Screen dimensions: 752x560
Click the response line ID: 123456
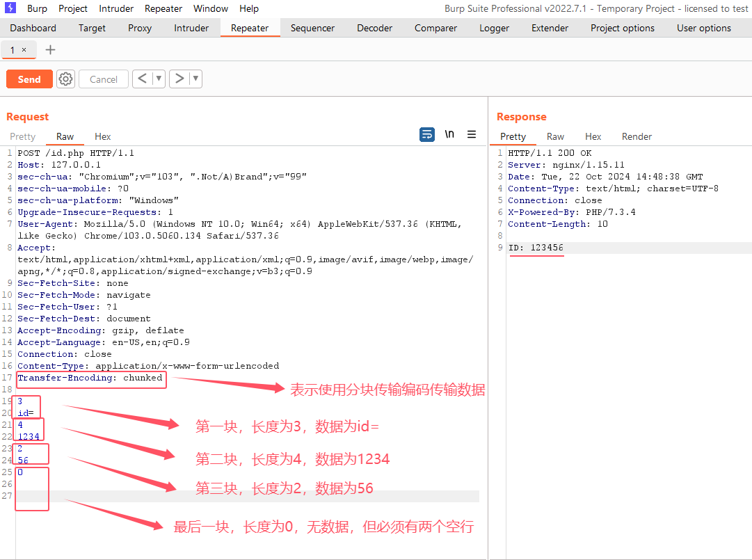pos(536,248)
